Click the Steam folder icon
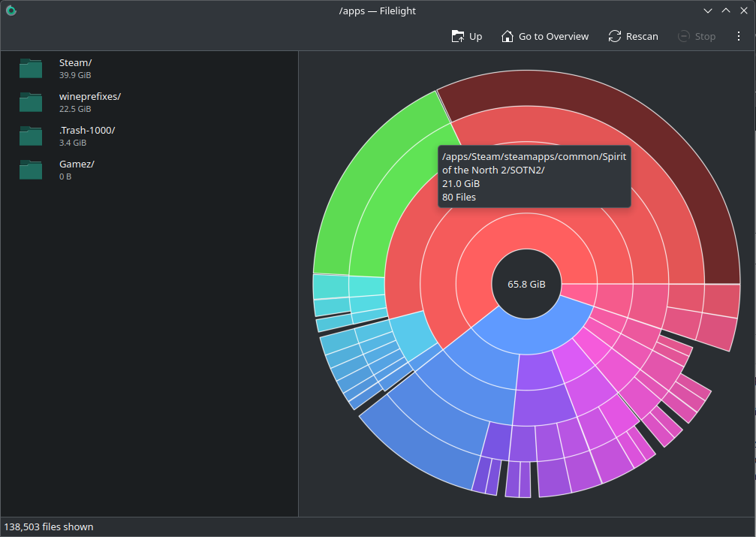756x537 pixels. (x=31, y=68)
